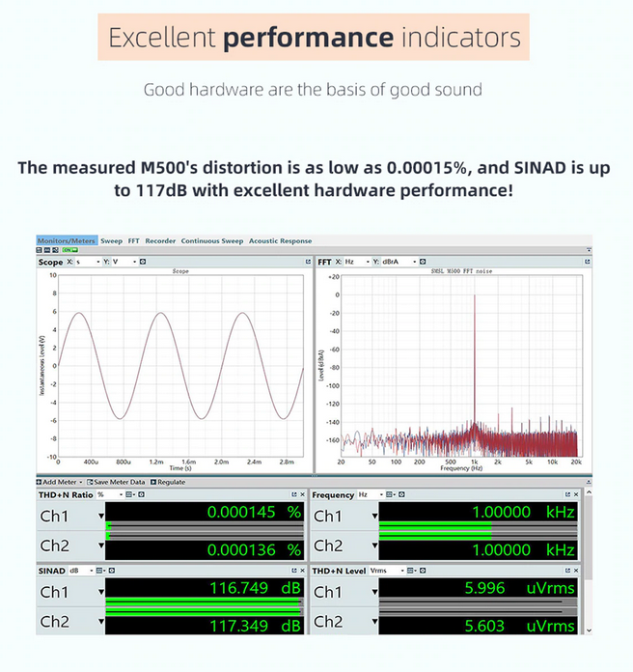
Task: Open SINAD dB unit dropdown
Action: coord(81,571)
